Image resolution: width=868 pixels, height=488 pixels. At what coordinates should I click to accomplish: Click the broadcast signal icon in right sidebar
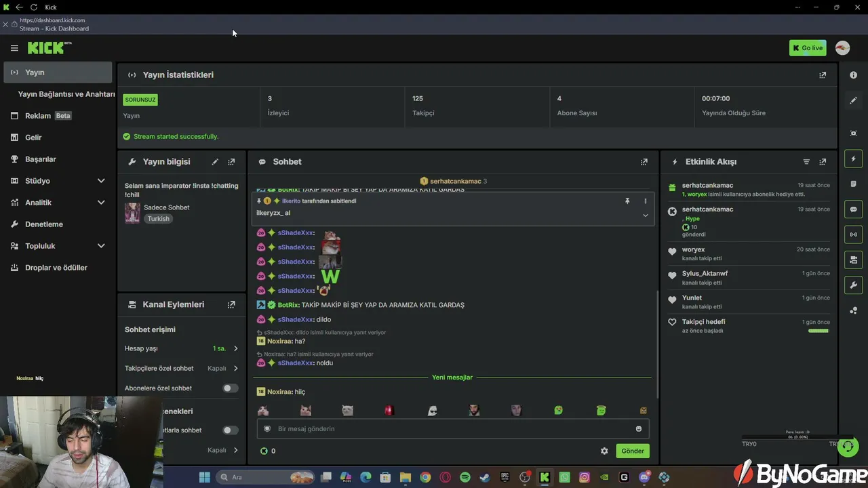pos(853,235)
